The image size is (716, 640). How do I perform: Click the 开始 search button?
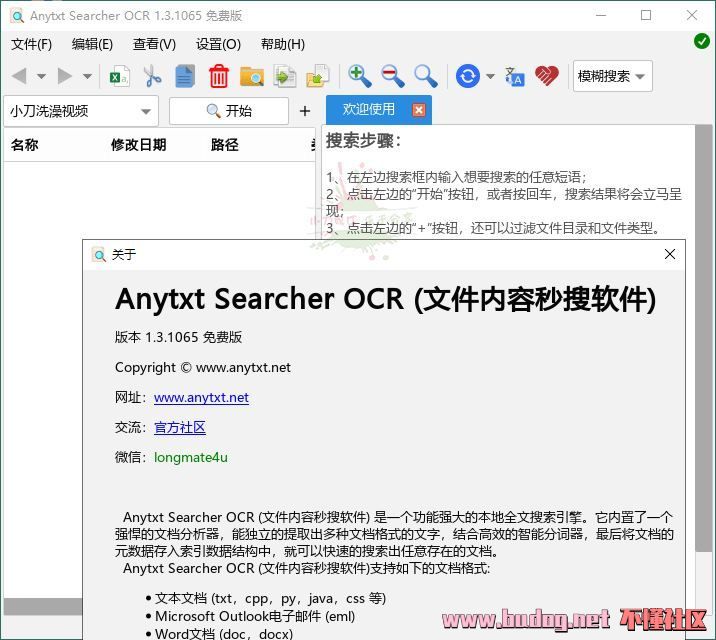pyautogui.click(x=229, y=110)
